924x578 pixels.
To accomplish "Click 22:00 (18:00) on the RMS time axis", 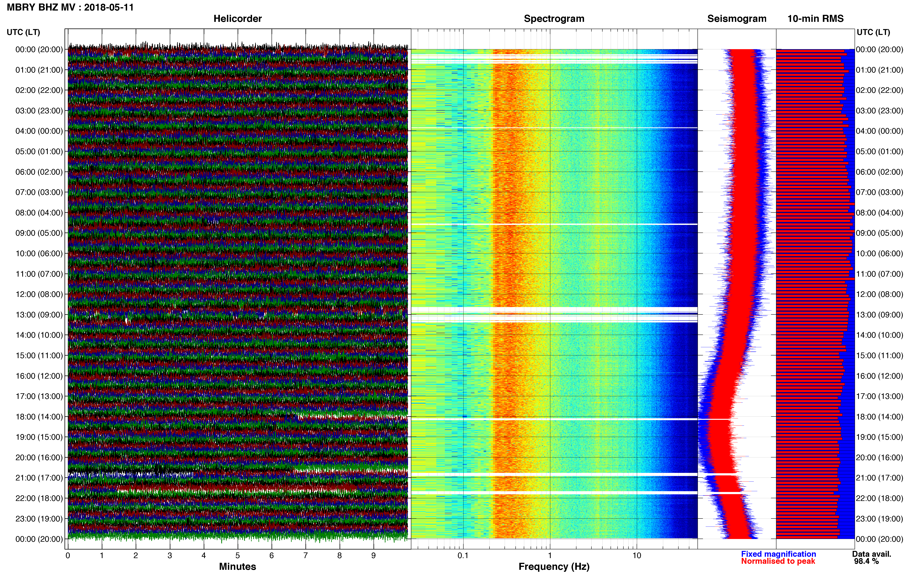I will 879,498.
